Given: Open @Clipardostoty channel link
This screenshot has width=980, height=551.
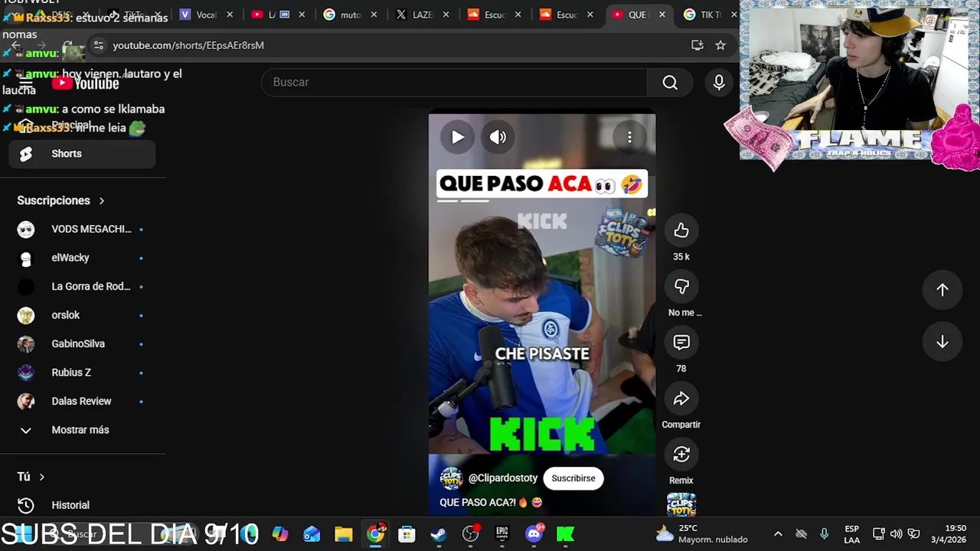Looking at the screenshot, I should [503, 478].
